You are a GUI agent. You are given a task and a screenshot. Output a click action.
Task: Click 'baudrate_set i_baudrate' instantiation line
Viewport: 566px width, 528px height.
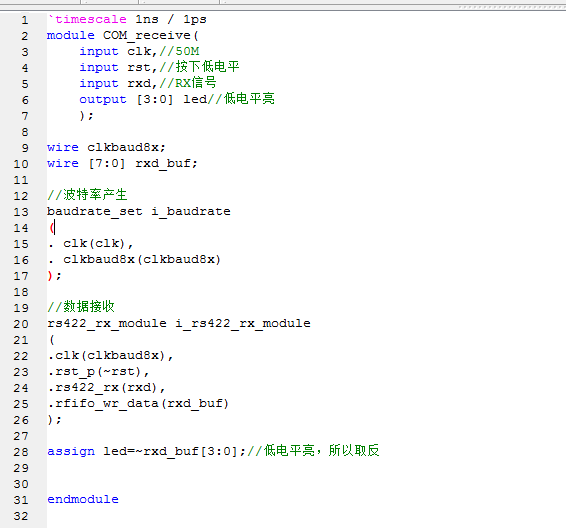click(x=139, y=211)
